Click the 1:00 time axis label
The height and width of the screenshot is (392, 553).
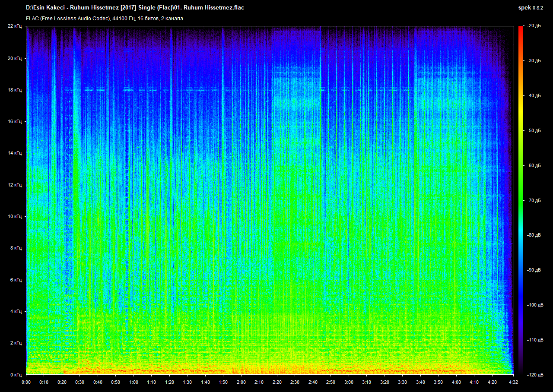(x=133, y=383)
